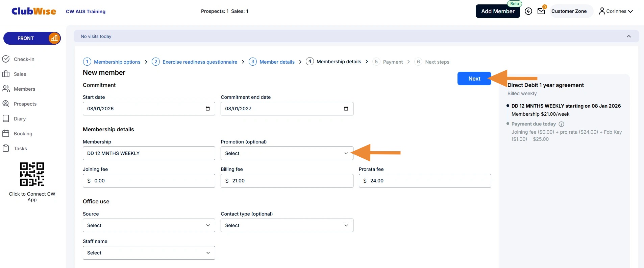Click the Membership name field
The width and height of the screenshot is (644, 268).
pyautogui.click(x=149, y=153)
